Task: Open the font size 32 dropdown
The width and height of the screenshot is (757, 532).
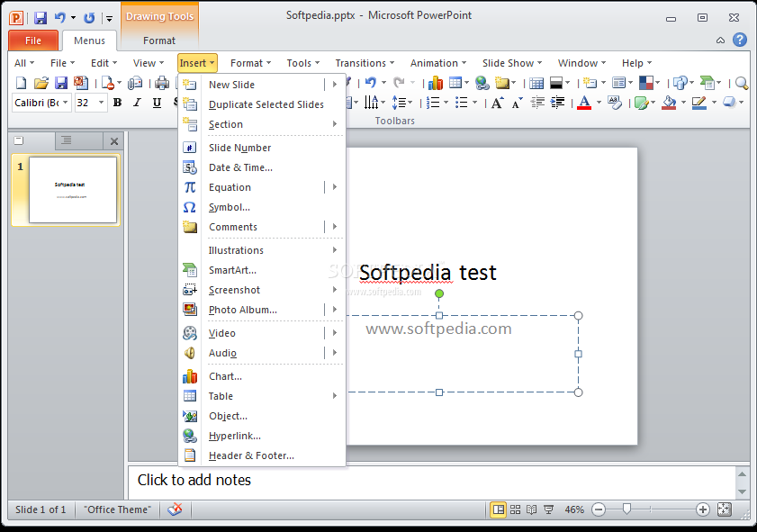Action: point(101,103)
